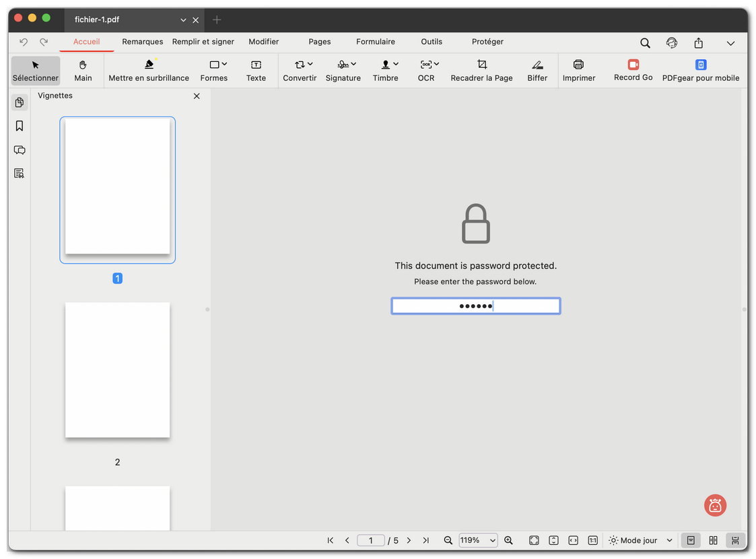Select the Main (hand) tool
Image resolution: width=756 pixels, height=559 pixels.
pos(83,70)
